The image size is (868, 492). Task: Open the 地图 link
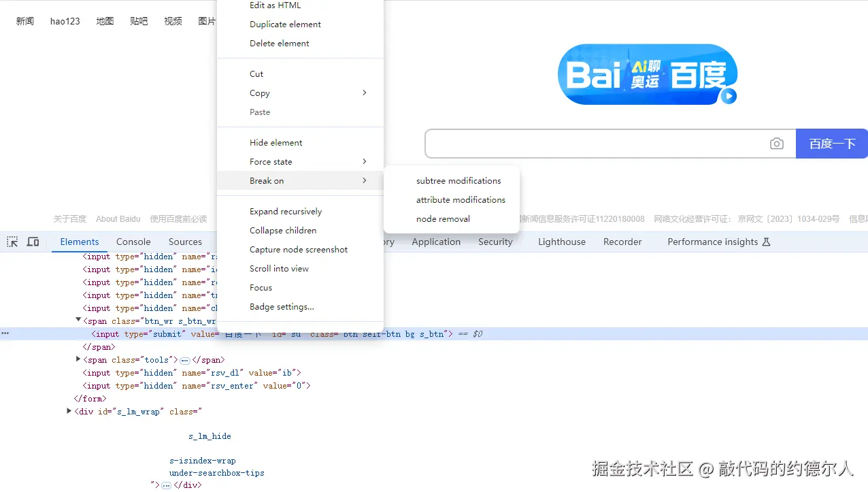coord(105,21)
